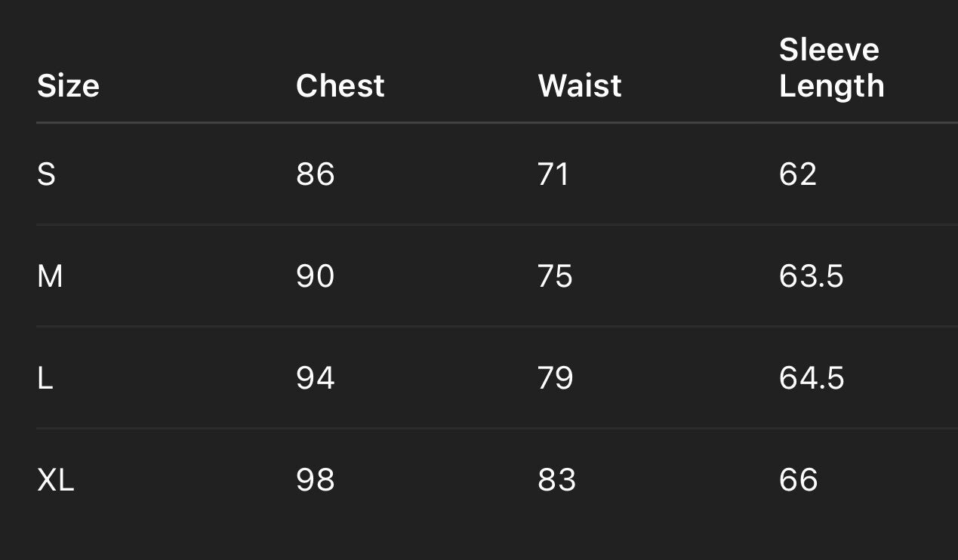Click chest value 94 for size L

[315, 378]
